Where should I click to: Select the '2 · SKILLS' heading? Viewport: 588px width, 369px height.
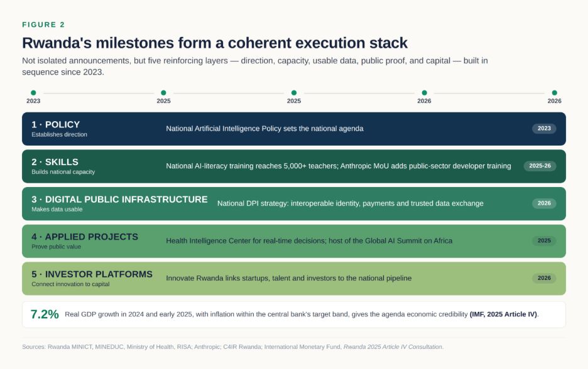pos(55,162)
